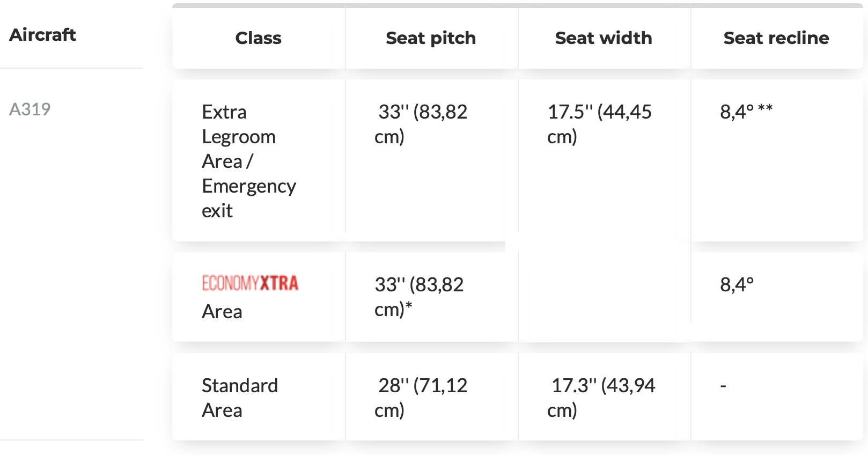Click the Extra Legroom Area class cell
The height and width of the screenshot is (455, 868).
click(259, 160)
